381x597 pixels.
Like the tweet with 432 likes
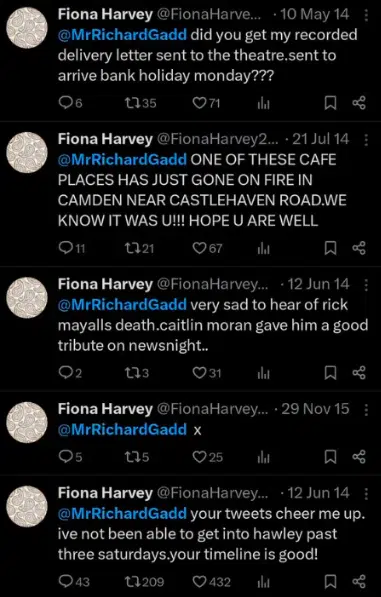tap(211, 582)
